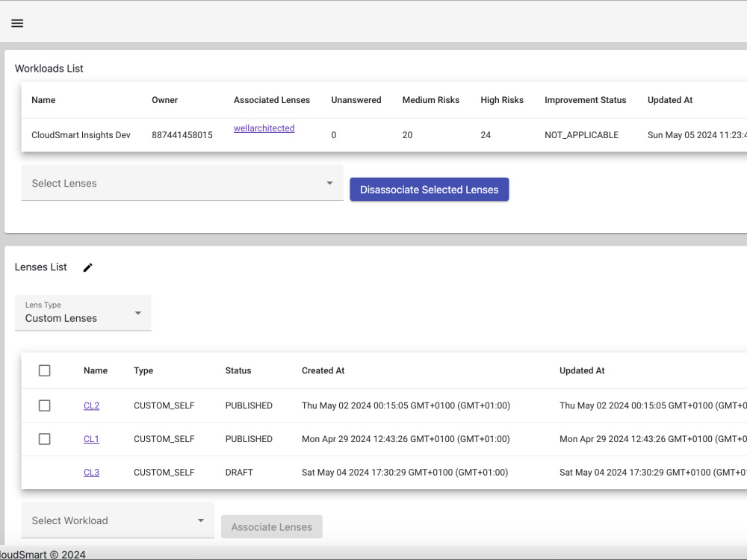Click the Disassociate Selected Lenses button

pos(429,189)
